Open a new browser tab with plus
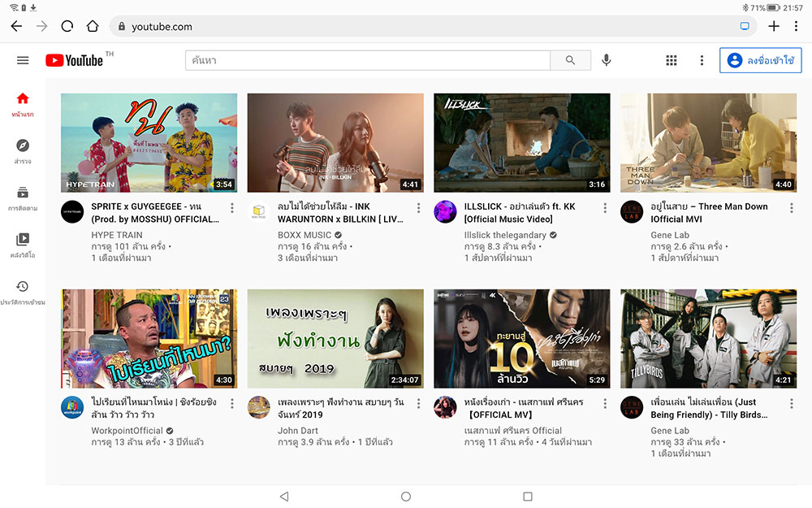 774,26
